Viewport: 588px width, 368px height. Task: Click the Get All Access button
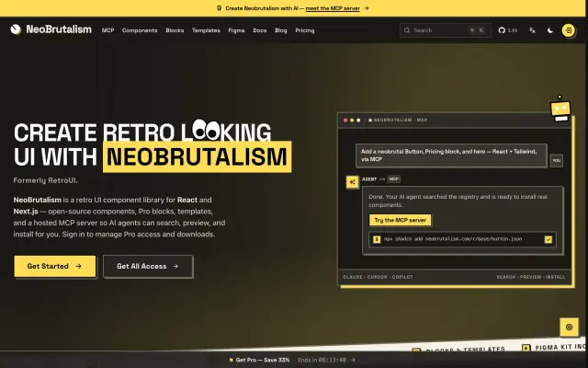pos(148,266)
